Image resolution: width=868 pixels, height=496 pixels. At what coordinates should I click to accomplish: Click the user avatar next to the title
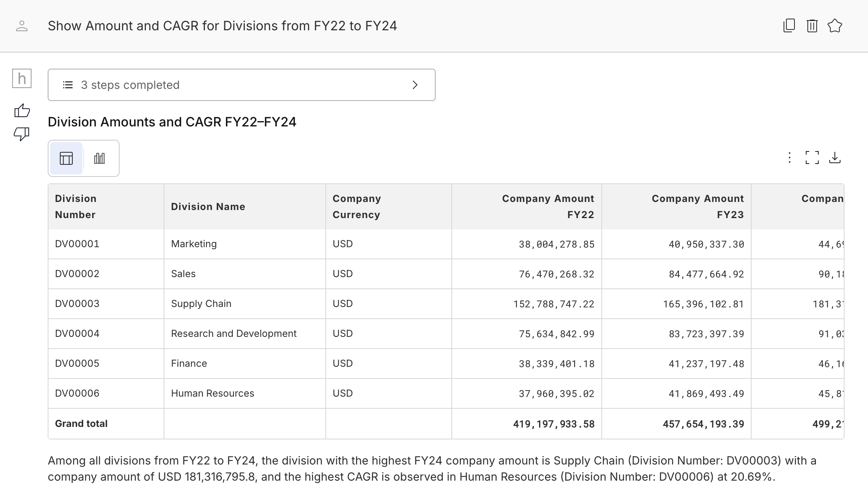point(22,25)
